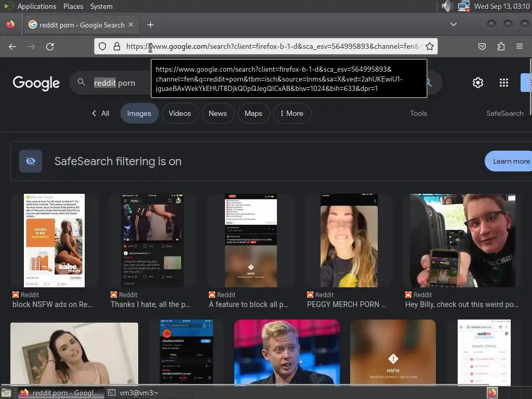Select the Firefox window taskbar button
Image resolution: width=532 pixels, height=399 pixels.
click(61, 393)
